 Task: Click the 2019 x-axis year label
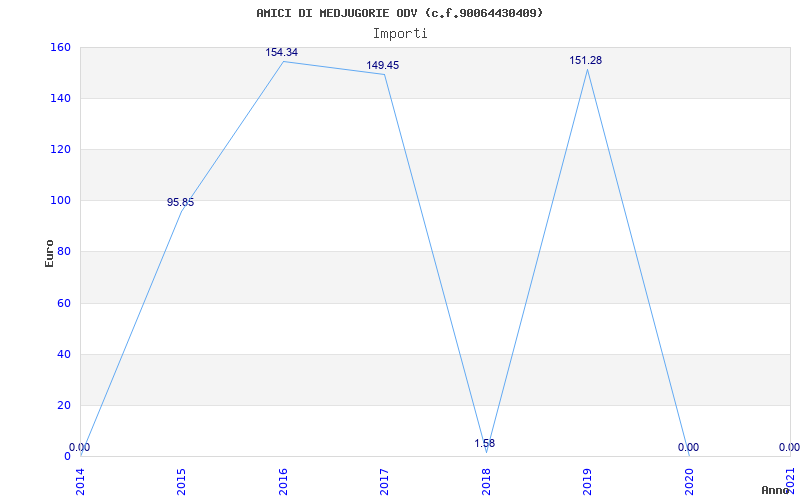click(587, 482)
